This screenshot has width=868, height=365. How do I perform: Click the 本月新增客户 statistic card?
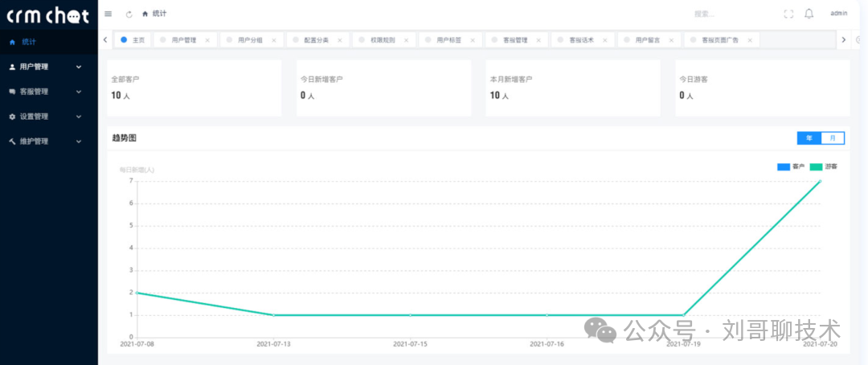tap(573, 88)
